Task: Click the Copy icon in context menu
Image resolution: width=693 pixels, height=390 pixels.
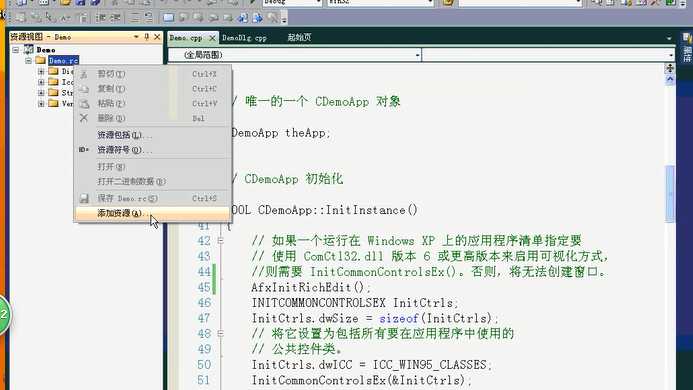Action: pyautogui.click(x=84, y=89)
